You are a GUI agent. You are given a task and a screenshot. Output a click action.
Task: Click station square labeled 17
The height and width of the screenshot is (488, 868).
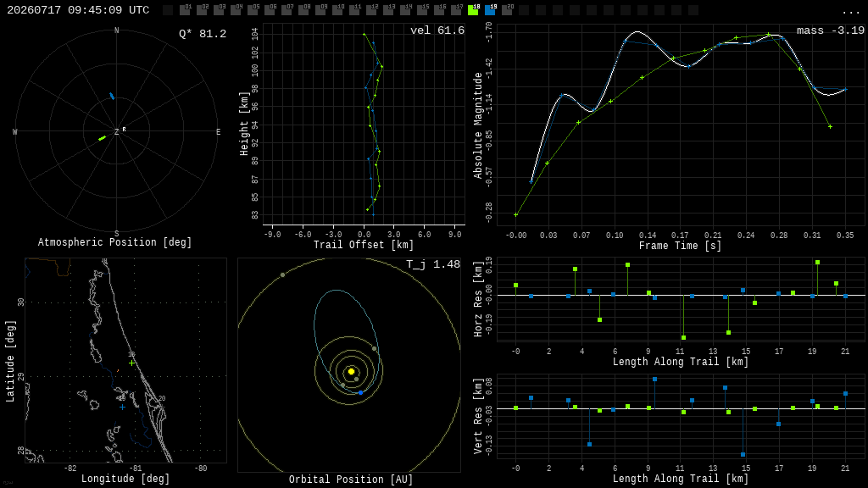[x=457, y=10]
